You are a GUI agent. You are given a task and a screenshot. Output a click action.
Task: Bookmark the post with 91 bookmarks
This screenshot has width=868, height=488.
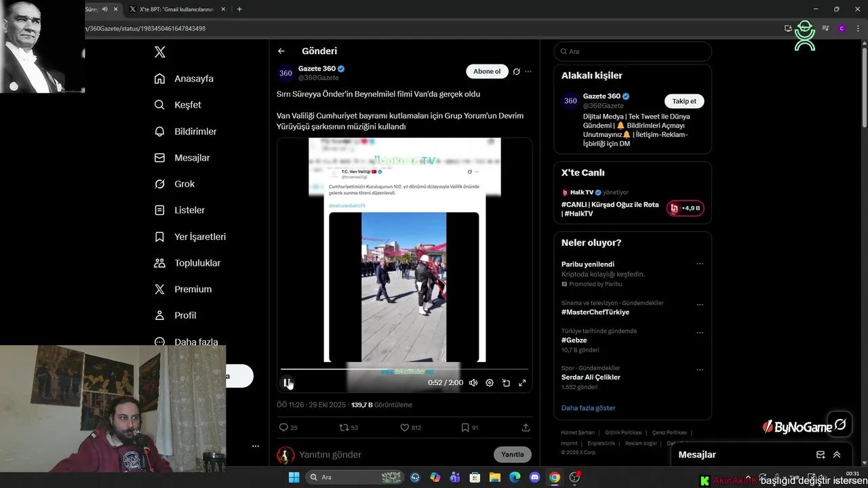469,428
